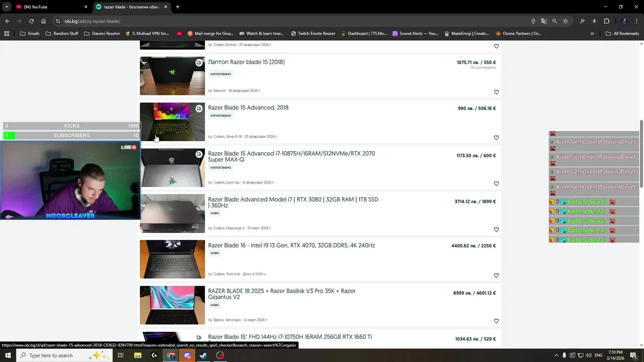Viewport: 644px width, 362px height.
Task: Open the 5. Mullvad VPN bookmark
Action: click(147, 34)
